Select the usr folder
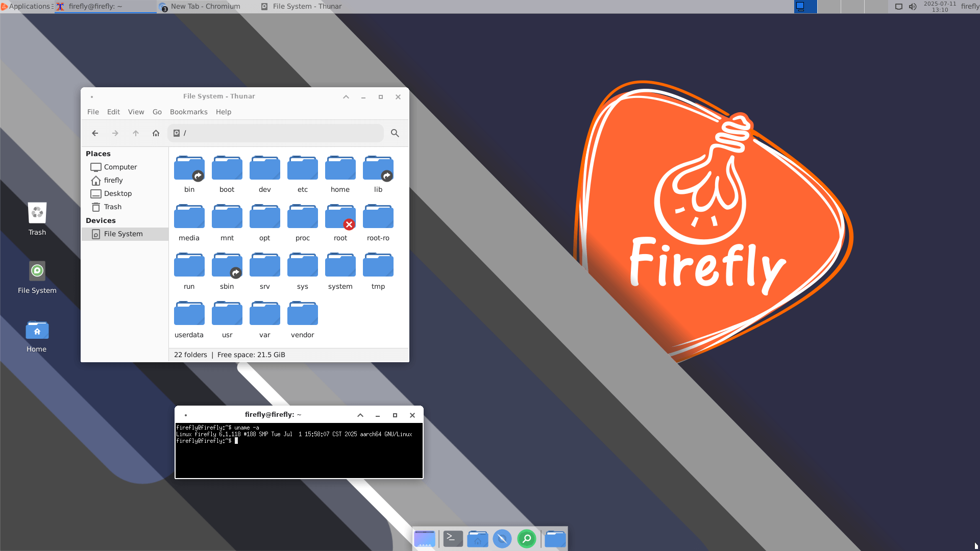The width and height of the screenshot is (980, 551). (227, 319)
